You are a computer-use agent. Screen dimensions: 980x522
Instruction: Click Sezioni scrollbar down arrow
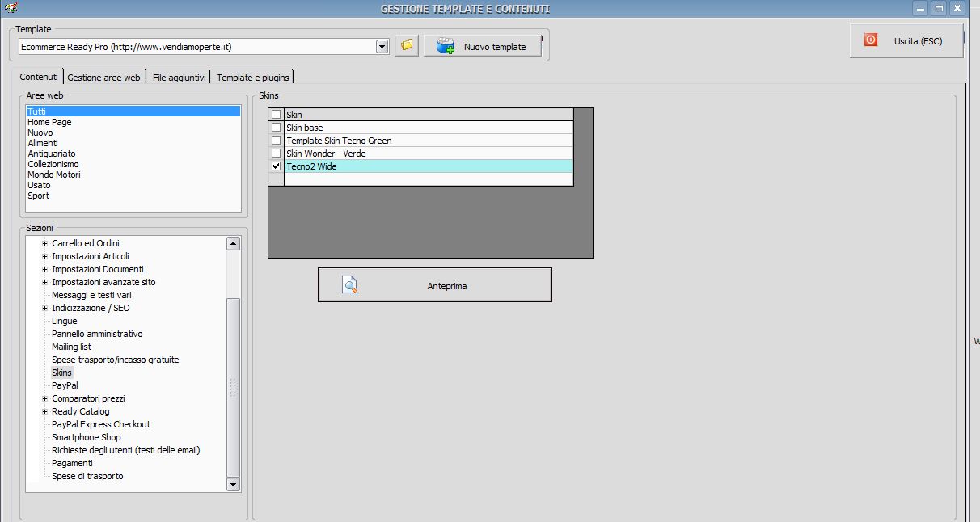[x=233, y=484]
